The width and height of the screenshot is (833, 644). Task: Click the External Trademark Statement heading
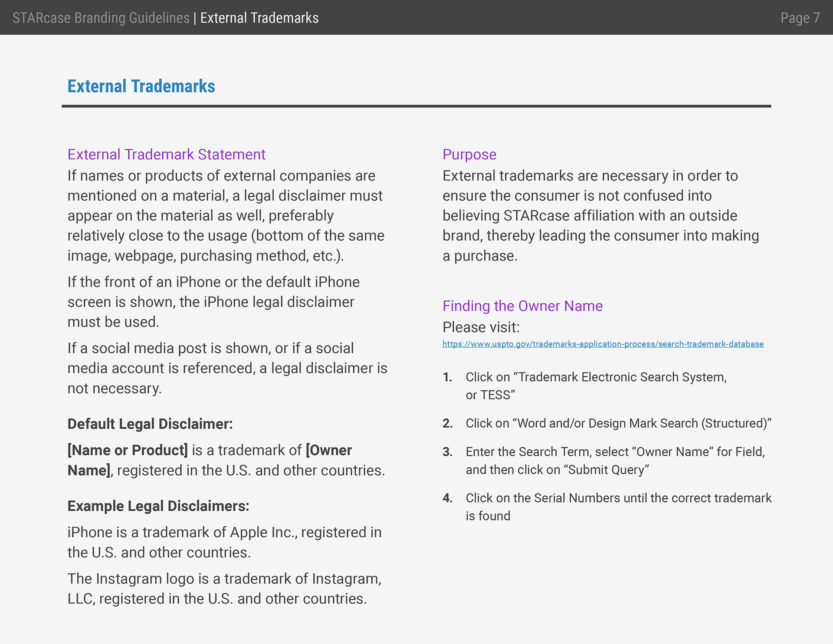[166, 154]
